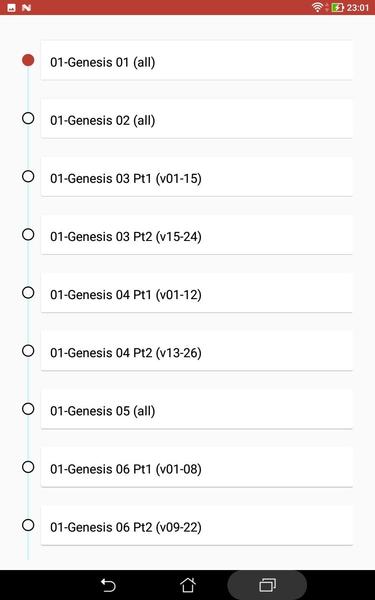Viewport: 375px width, 600px height.
Task: Tap the status bar clock showing 23:01
Action: (x=358, y=7)
